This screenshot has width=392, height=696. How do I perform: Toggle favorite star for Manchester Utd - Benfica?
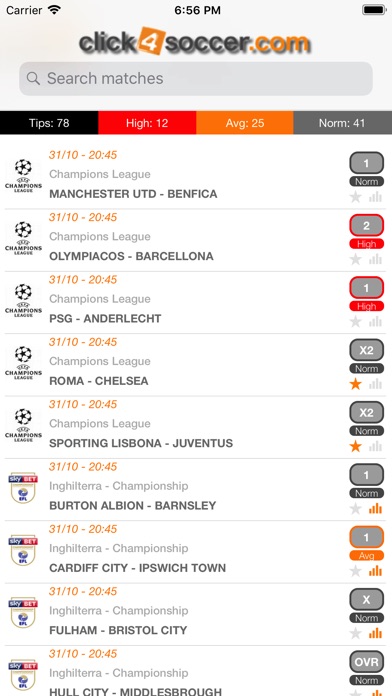coord(355,197)
